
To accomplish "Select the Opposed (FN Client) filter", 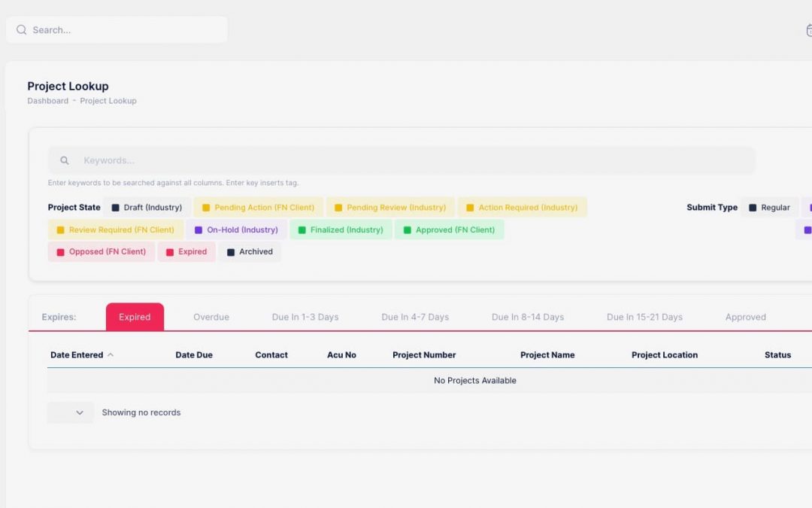I will click(x=101, y=252).
